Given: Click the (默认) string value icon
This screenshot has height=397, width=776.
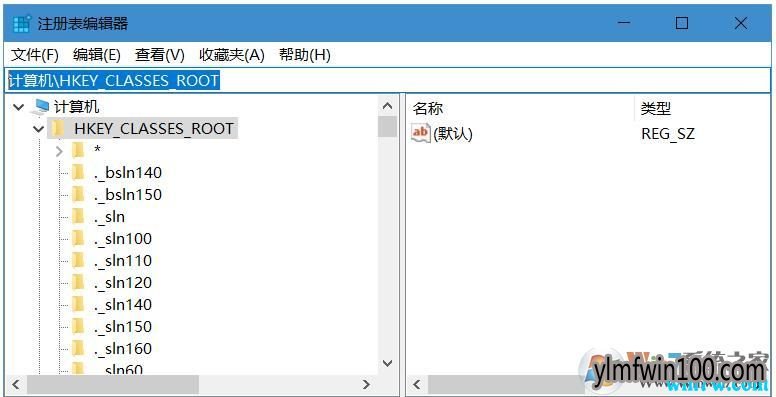Looking at the screenshot, I should (x=421, y=133).
